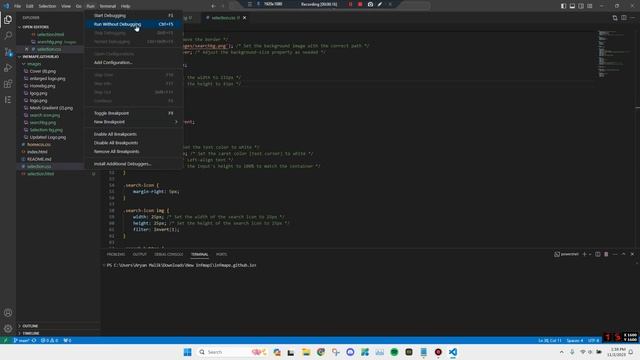
Task: Choose Install Additional Debuggers...
Action: [133, 164]
